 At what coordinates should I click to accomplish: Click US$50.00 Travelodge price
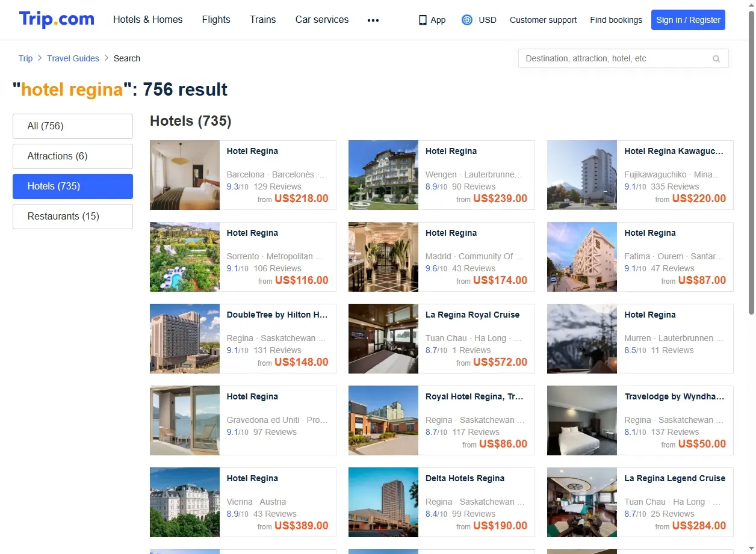(x=702, y=444)
